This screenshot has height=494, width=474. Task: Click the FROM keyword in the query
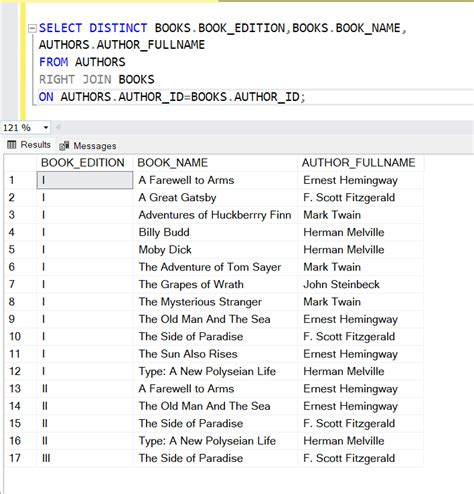(x=53, y=62)
